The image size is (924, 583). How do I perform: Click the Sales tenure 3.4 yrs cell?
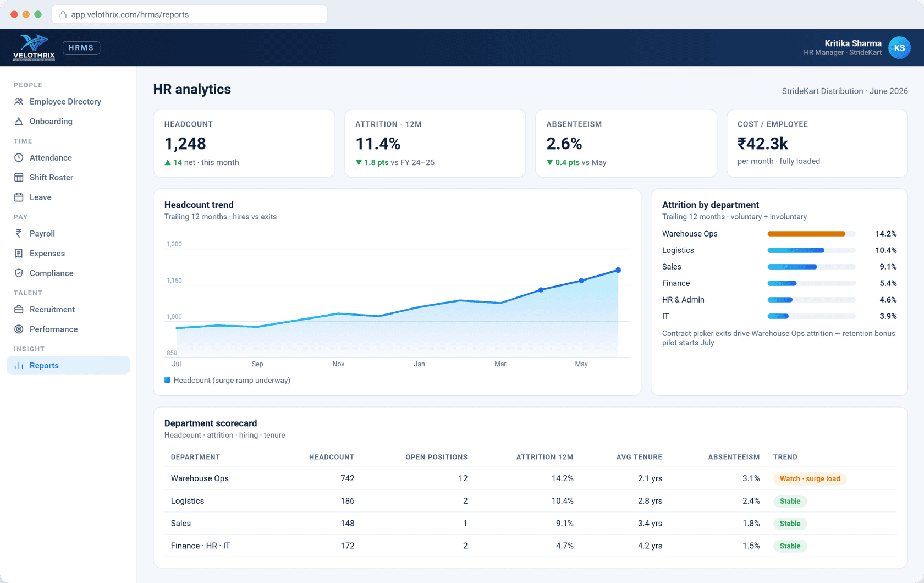(650, 524)
